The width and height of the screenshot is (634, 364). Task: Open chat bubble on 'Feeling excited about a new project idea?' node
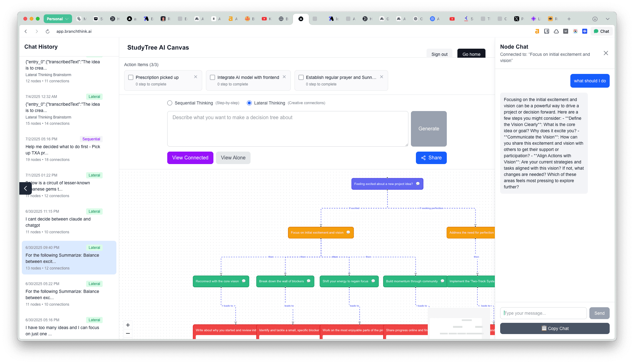click(418, 184)
